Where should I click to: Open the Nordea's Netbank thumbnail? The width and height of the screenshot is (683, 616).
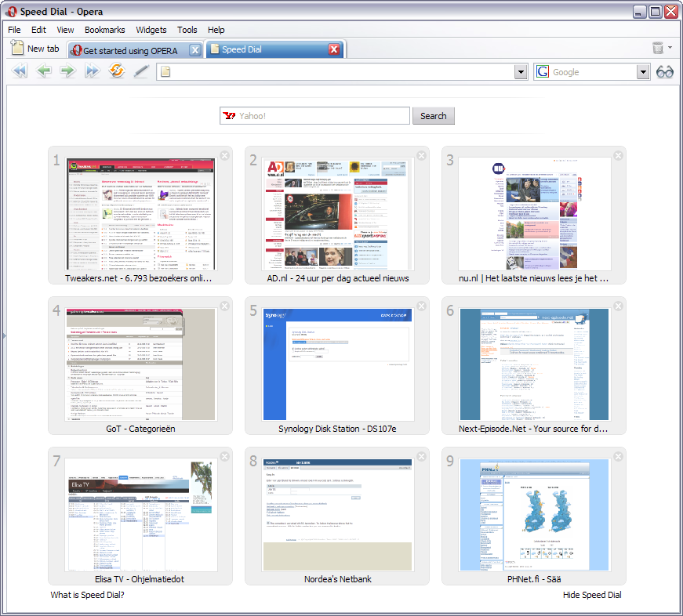338,515
